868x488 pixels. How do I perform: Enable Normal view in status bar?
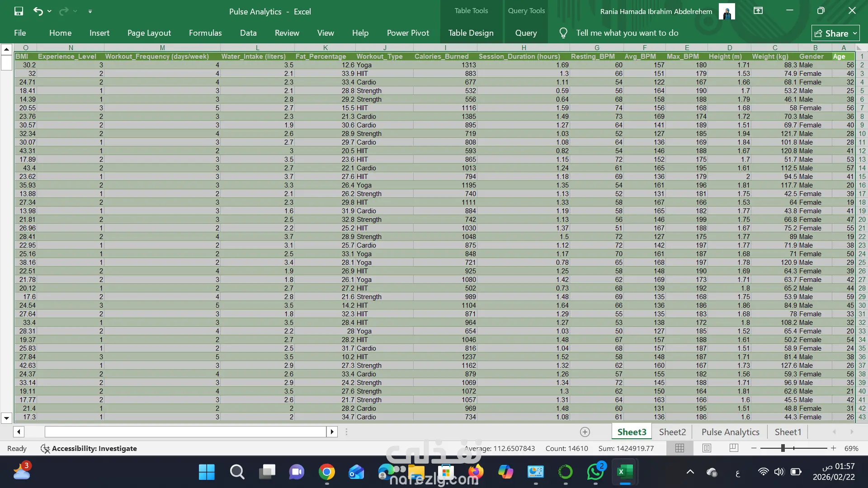click(x=679, y=448)
